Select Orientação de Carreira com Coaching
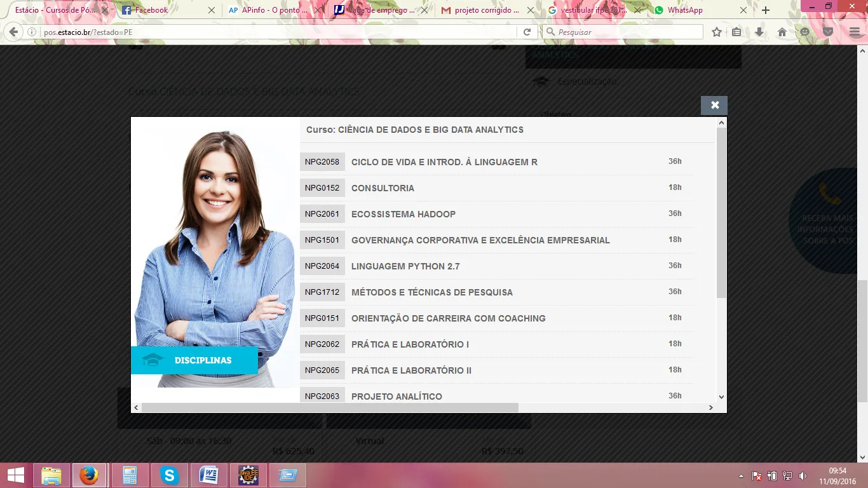 (449, 318)
